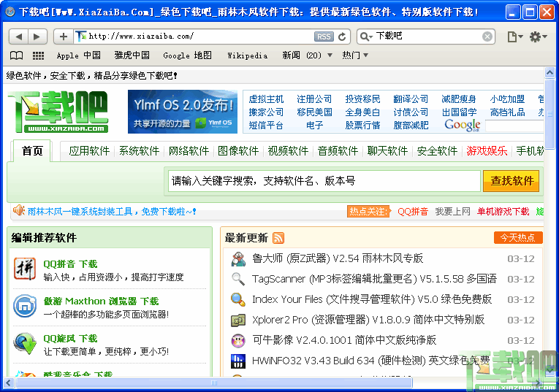Viewport: 559px width, 392px height.
Task: Click the 今天热点 button
Action: (x=518, y=237)
